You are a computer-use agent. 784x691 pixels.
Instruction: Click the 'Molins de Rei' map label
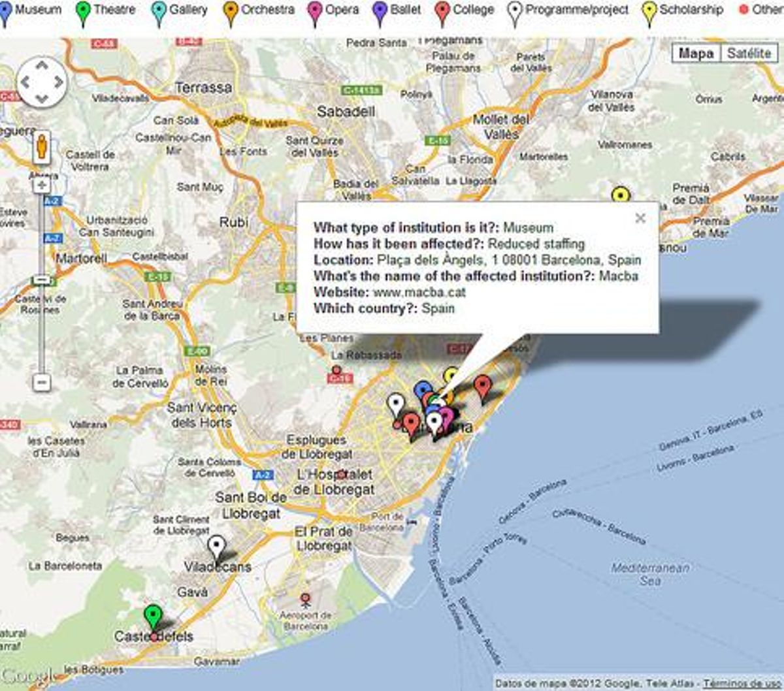pyautogui.click(x=210, y=375)
